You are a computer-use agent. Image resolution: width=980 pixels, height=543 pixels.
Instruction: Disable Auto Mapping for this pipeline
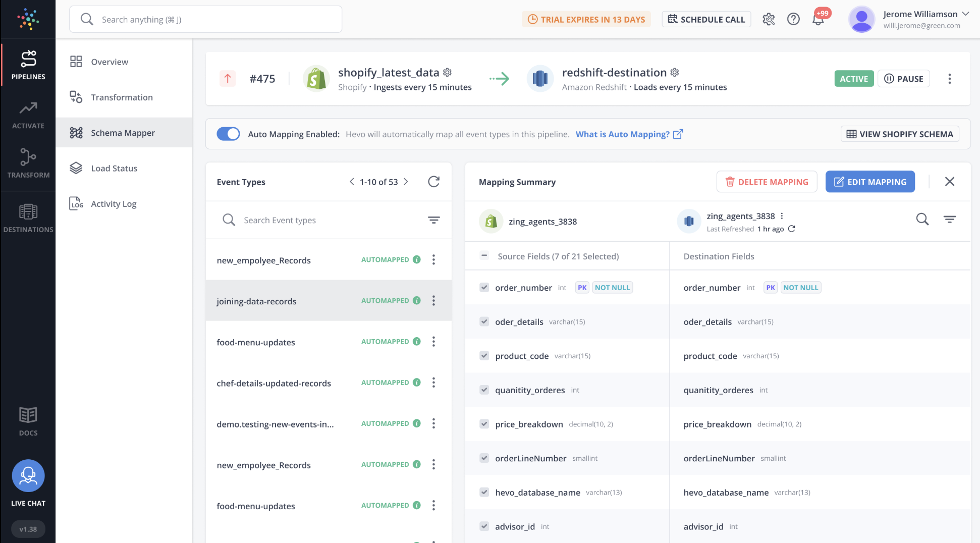coord(228,134)
